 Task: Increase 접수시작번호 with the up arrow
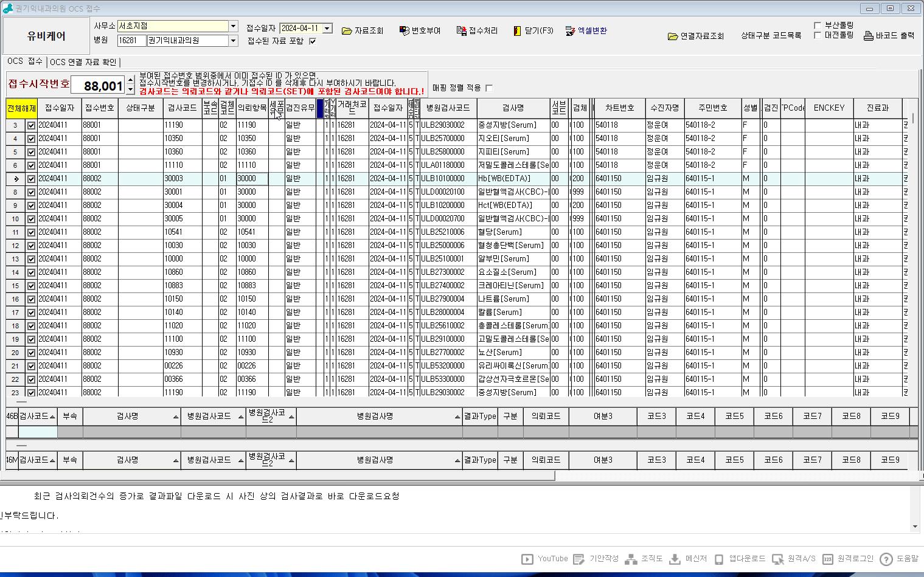pyautogui.click(x=130, y=81)
